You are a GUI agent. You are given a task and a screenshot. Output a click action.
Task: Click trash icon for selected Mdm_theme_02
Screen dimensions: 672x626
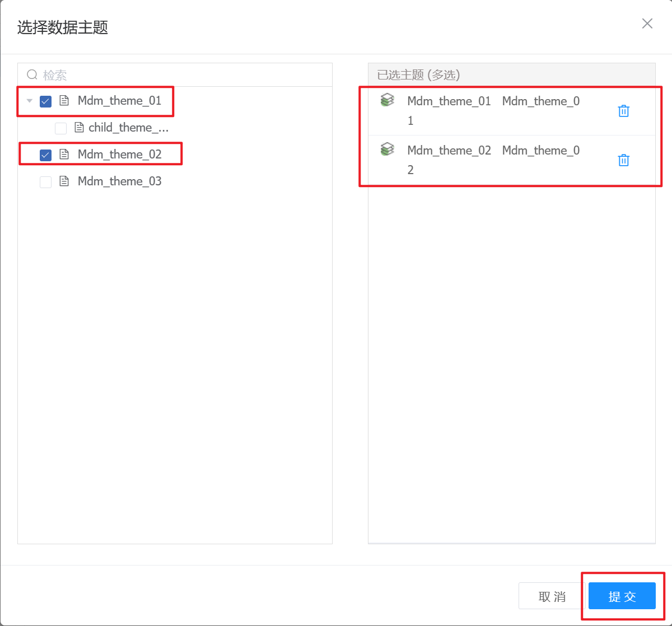(623, 160)
